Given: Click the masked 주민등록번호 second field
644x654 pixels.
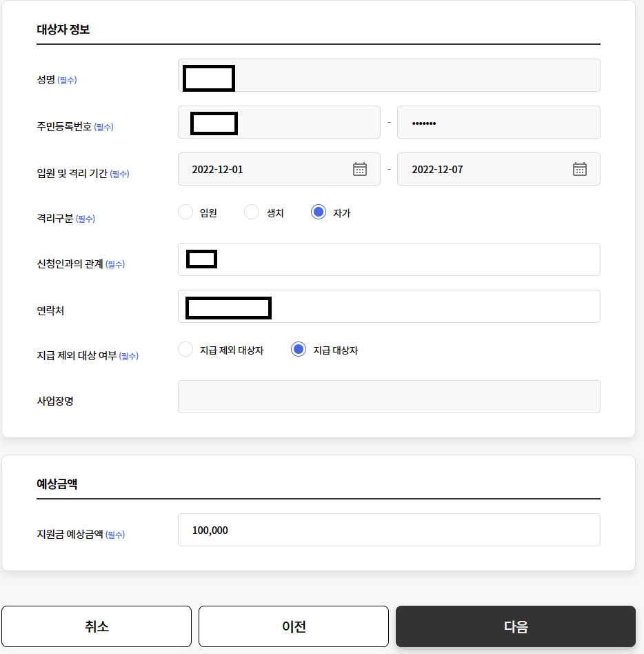Looking at the screenshot, I should point(499,122).
